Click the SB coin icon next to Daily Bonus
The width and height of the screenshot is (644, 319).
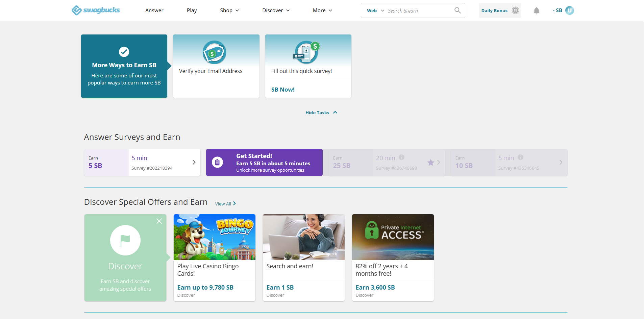515,10
